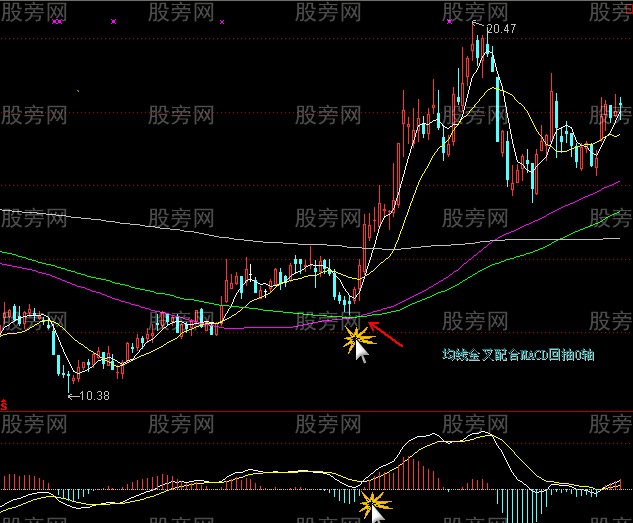
Task: Click the 股旁网 watermark in the top-left corner
Action: tap(35, 12)
